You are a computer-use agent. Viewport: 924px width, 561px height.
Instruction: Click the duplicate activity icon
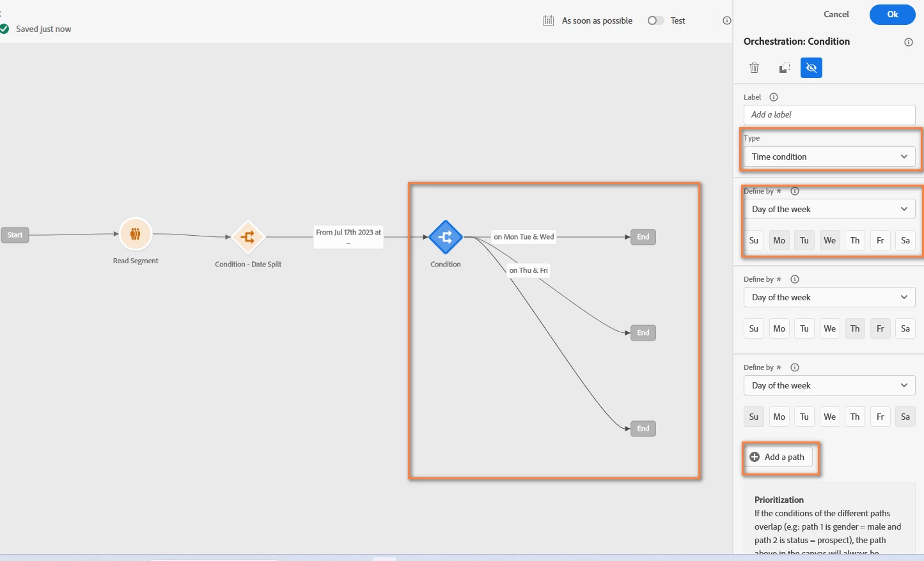[785, 68]
